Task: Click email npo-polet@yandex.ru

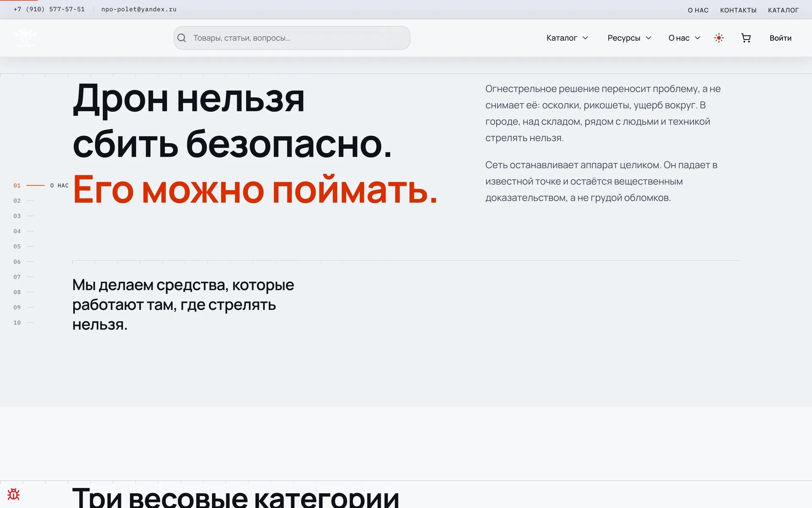Action: point(139,9)
